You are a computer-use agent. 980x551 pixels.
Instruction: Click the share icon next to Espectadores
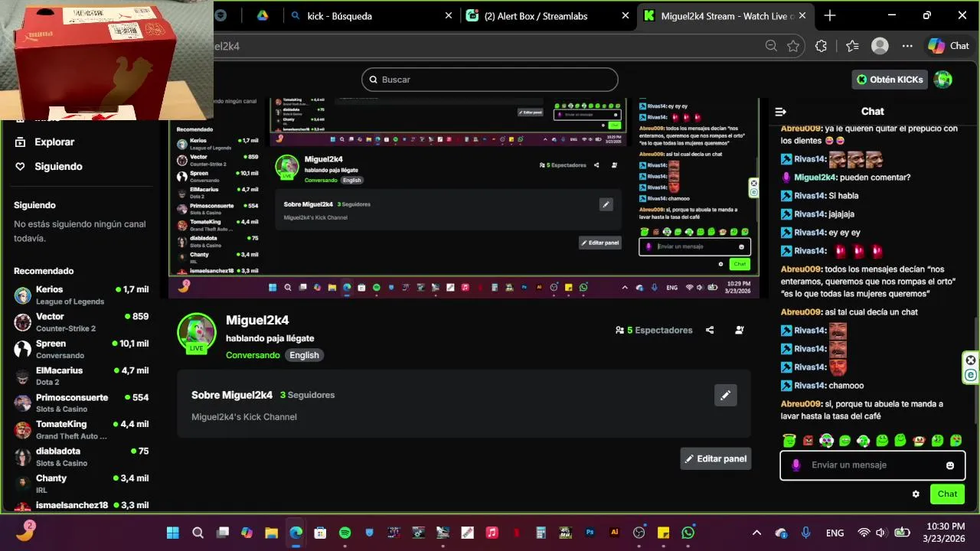point(710,331)
